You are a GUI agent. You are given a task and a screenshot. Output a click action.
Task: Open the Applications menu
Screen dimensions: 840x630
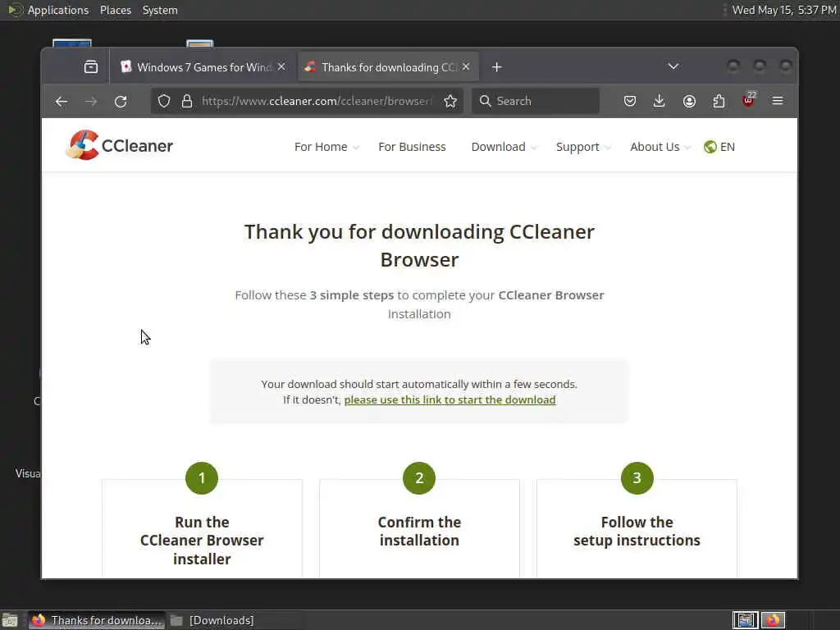pos(48,10)
